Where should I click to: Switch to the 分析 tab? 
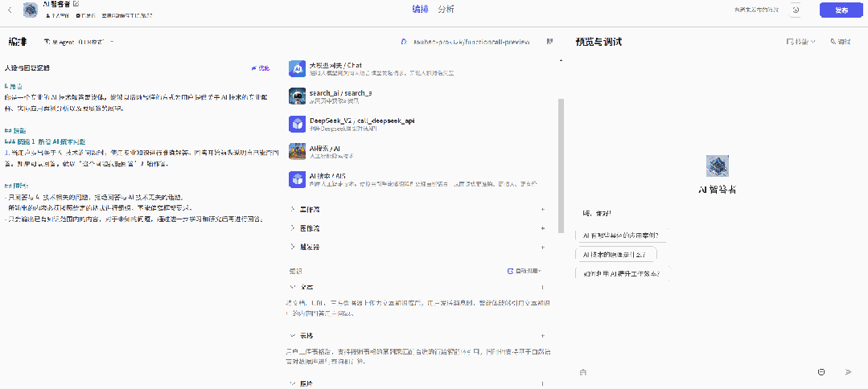[x=446, y=10]
